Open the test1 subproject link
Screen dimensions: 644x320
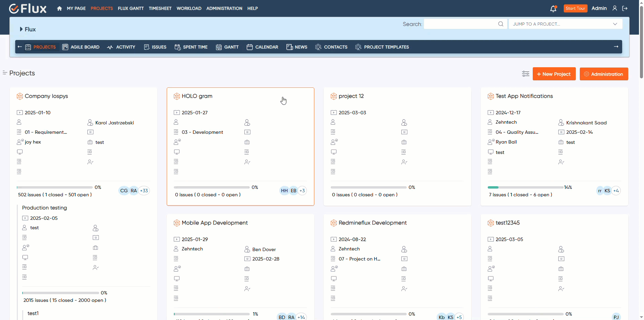click(33, 313)
